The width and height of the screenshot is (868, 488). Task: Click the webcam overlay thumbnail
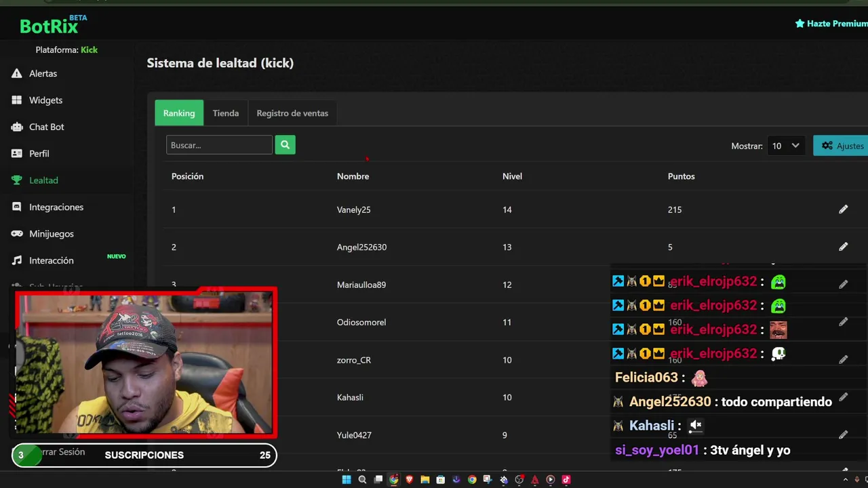point(144,363)
